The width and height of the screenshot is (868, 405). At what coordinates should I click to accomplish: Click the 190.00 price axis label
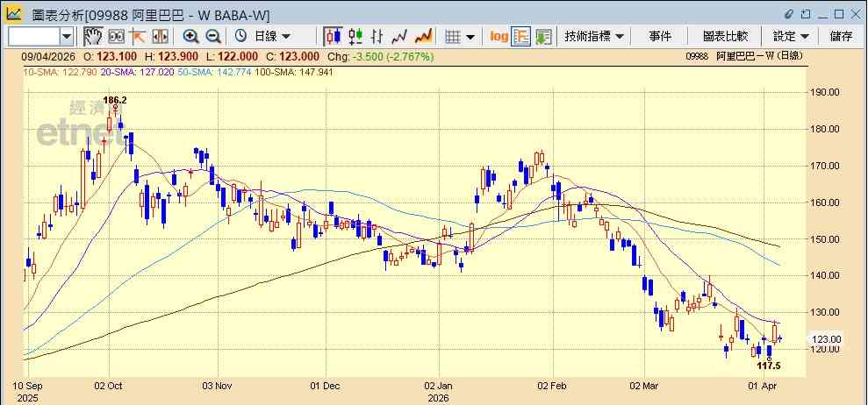(826, 92)
